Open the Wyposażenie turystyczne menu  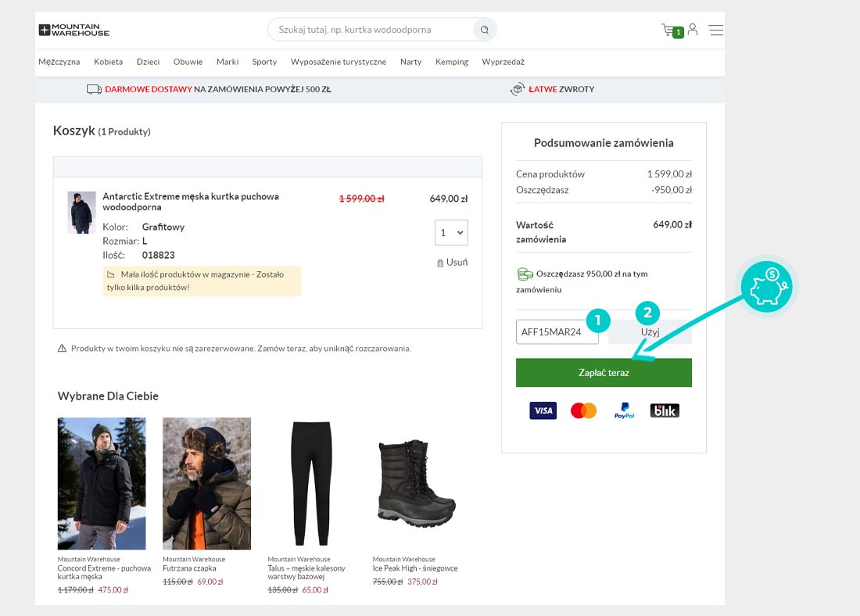click(x=339, y=62)
